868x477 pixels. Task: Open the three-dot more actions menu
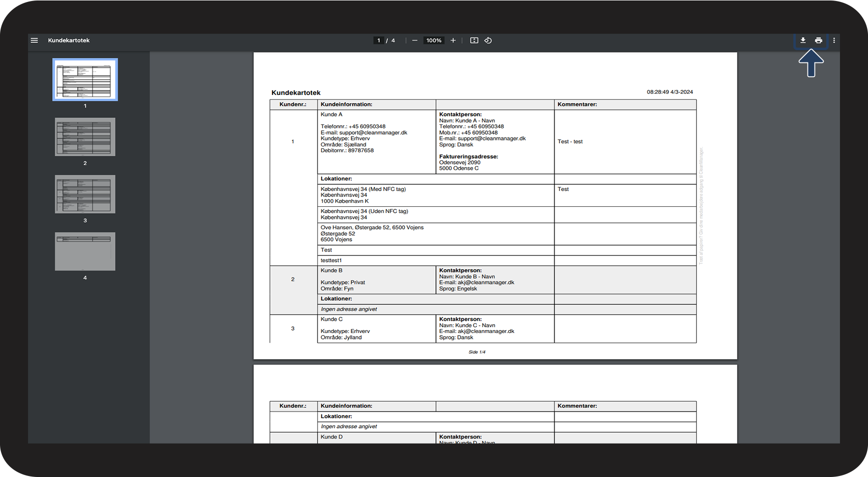pos(834,40)
